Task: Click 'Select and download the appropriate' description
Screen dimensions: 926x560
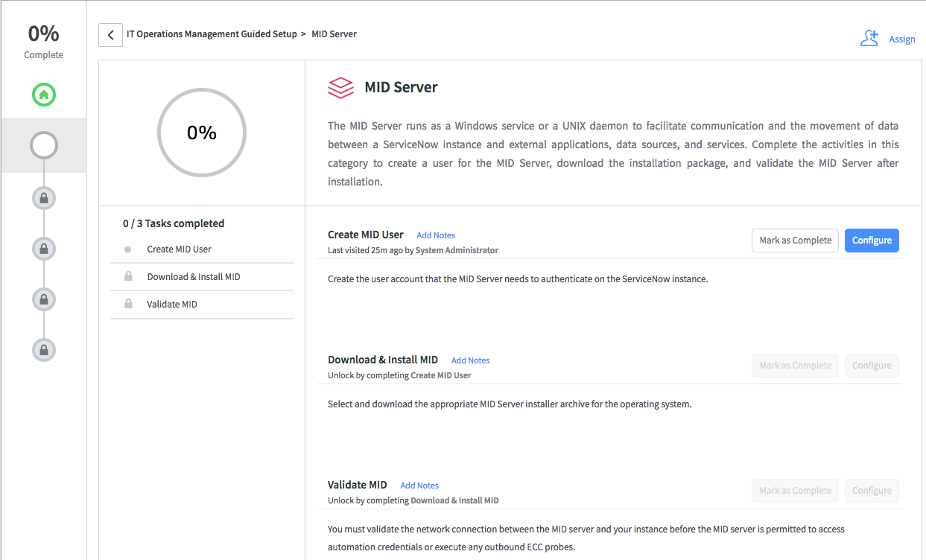Action: [510, 404]
